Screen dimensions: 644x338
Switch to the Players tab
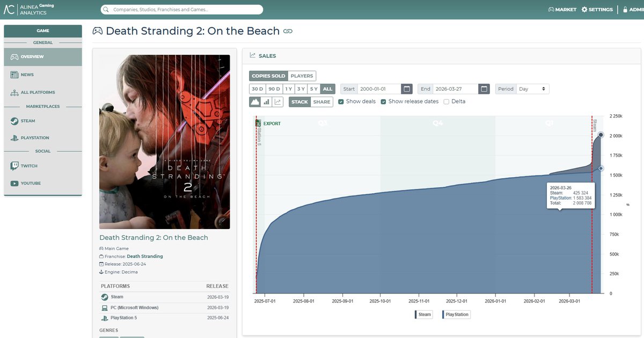(302, 76)
